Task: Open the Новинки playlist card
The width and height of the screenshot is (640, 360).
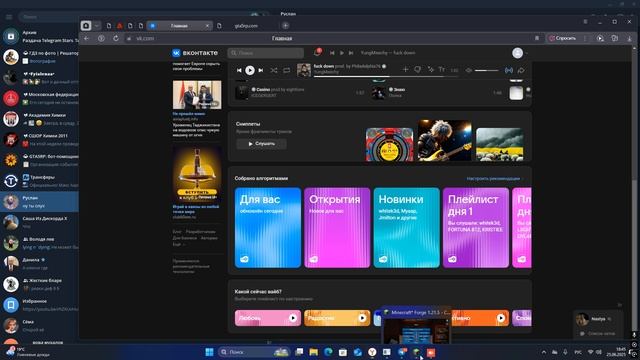Action: 407,227
